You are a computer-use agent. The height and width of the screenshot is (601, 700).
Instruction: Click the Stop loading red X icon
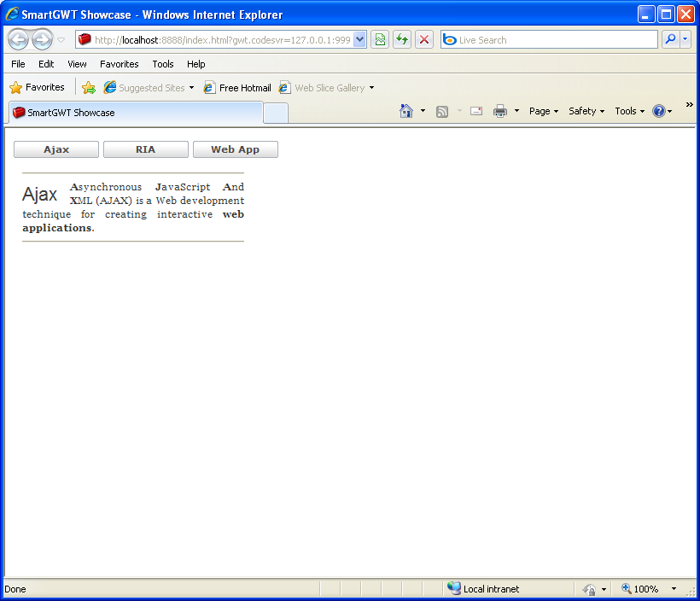(424, 39)
